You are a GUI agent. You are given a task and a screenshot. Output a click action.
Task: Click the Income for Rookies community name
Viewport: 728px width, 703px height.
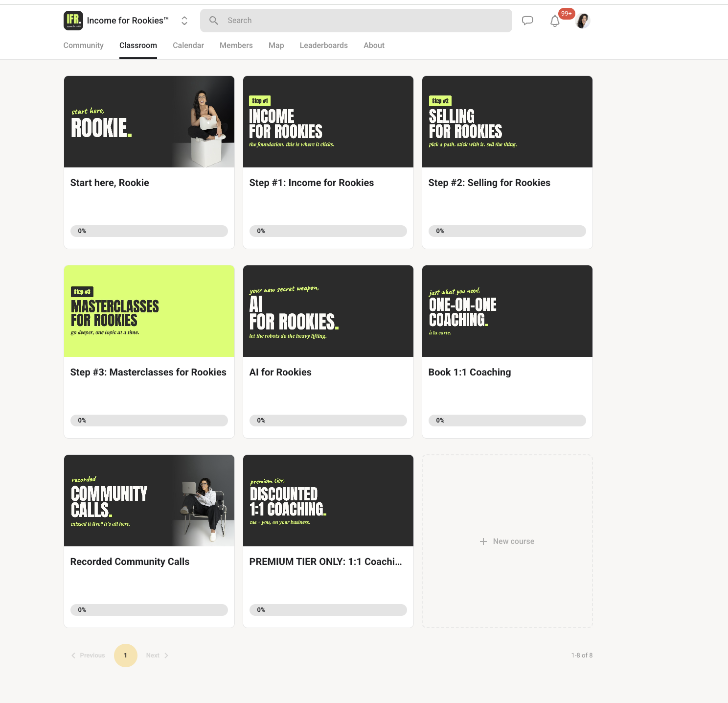pos(128,21)
